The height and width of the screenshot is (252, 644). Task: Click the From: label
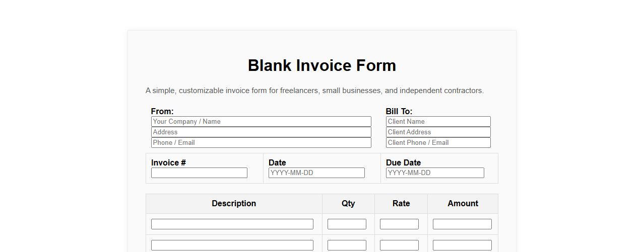(162, 111)
